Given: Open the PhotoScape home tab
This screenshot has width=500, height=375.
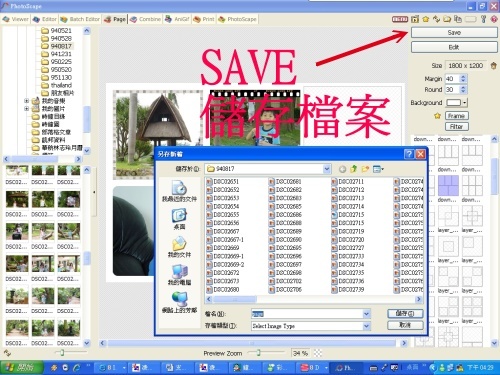Looking at the screenshot, I should click(x=237, y=19).
